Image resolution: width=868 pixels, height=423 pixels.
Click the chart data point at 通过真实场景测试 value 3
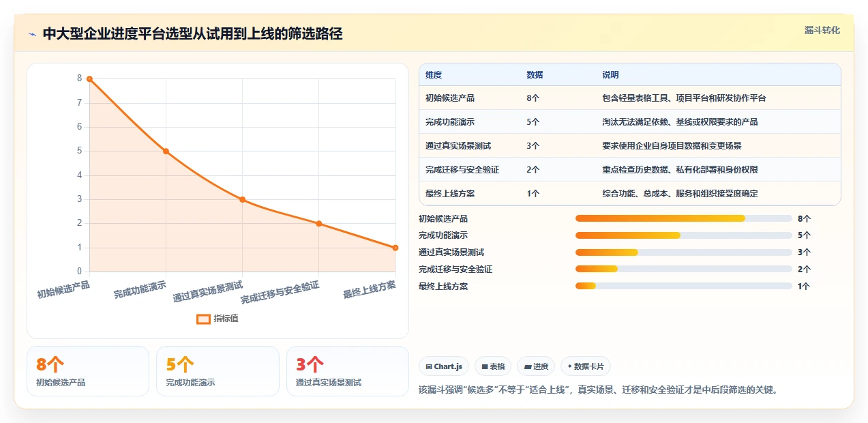[242, 199]
